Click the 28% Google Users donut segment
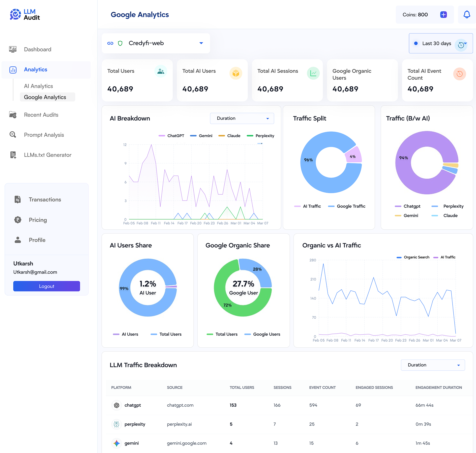This screenshot has height=453, width=476. 258,270
